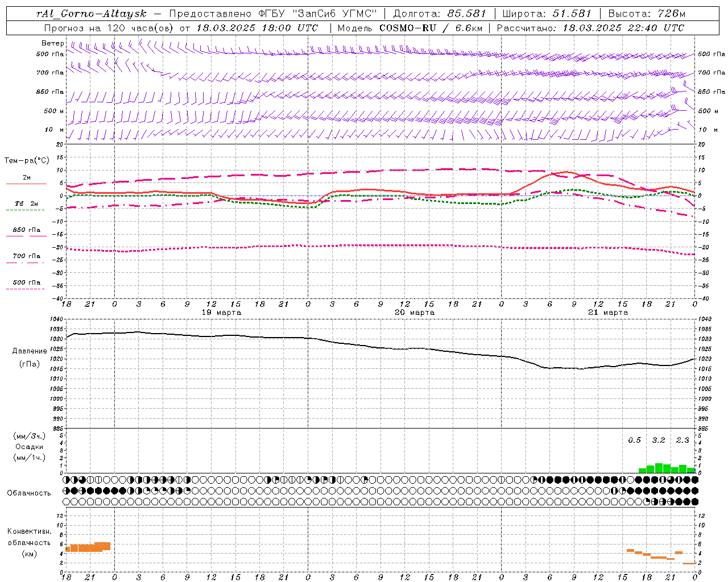The image size is (728, 582).
Task: Click the 0.5 three-hour precipitation total
Action: 634,440
